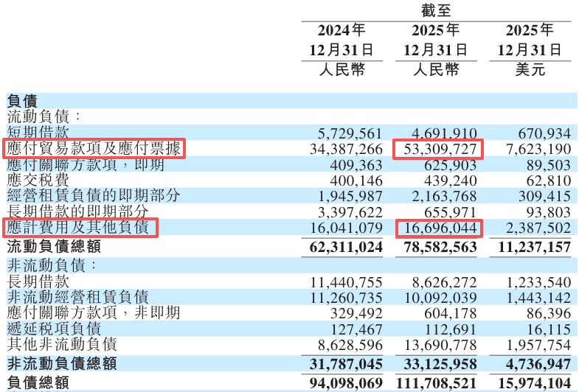Select the 應交稅費 row label
The height and width of the screenshot is (392, 579).
[38, 181]
